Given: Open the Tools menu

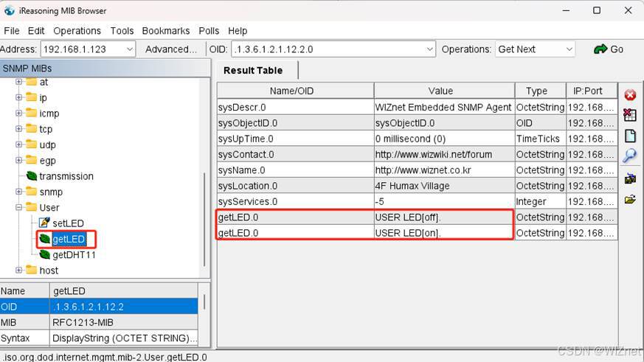Looking at the screenshot, I should 122,31.
